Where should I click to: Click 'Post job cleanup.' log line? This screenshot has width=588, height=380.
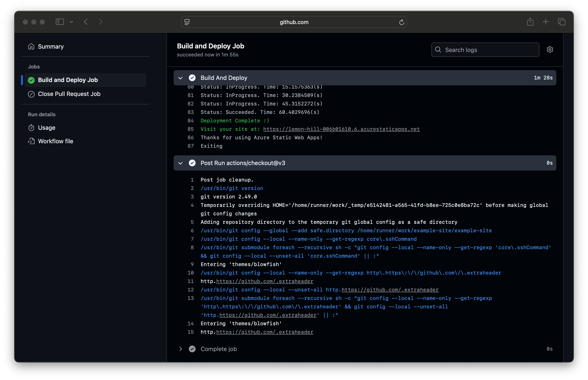click(227, 180)
